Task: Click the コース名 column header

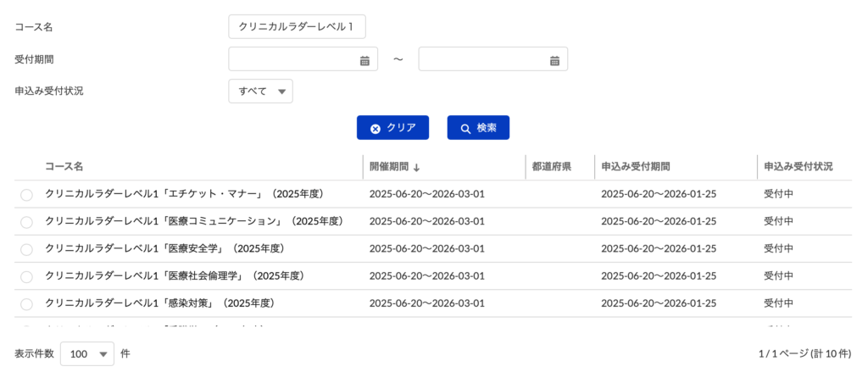Action: click(x=64, y=167)
